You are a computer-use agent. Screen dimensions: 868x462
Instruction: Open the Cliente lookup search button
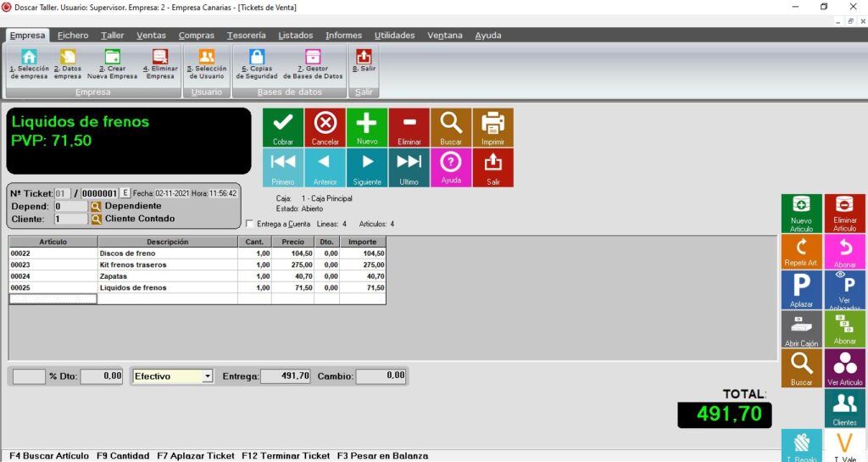[96, 219]
